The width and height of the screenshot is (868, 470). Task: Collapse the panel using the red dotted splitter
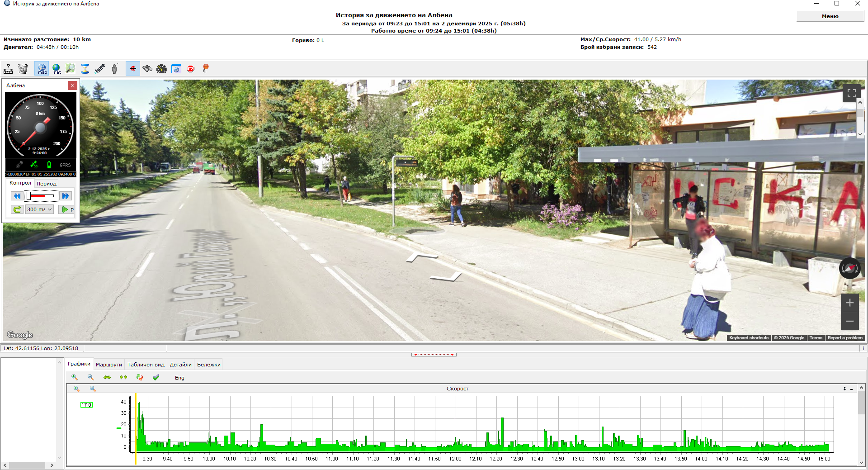click(x=434, y=355)
